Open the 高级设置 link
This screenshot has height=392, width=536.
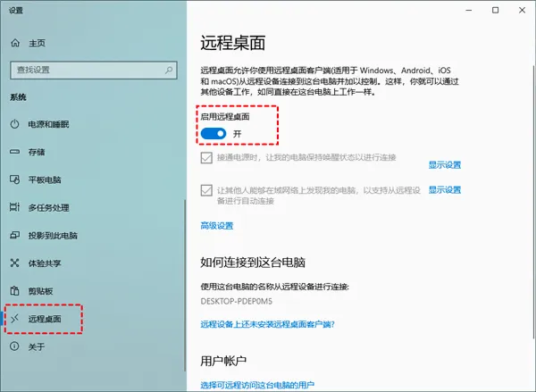tap(217, 226)
